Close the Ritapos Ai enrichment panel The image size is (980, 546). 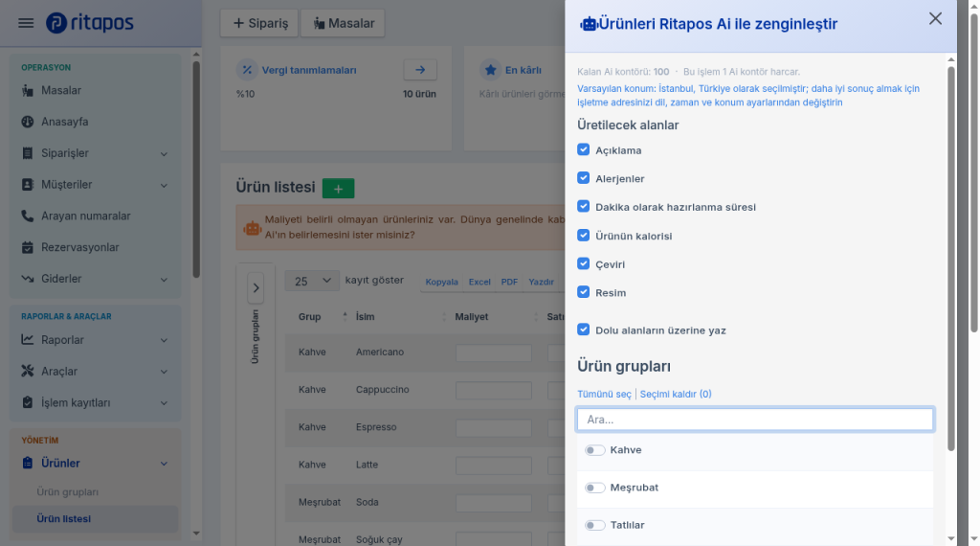935,19
